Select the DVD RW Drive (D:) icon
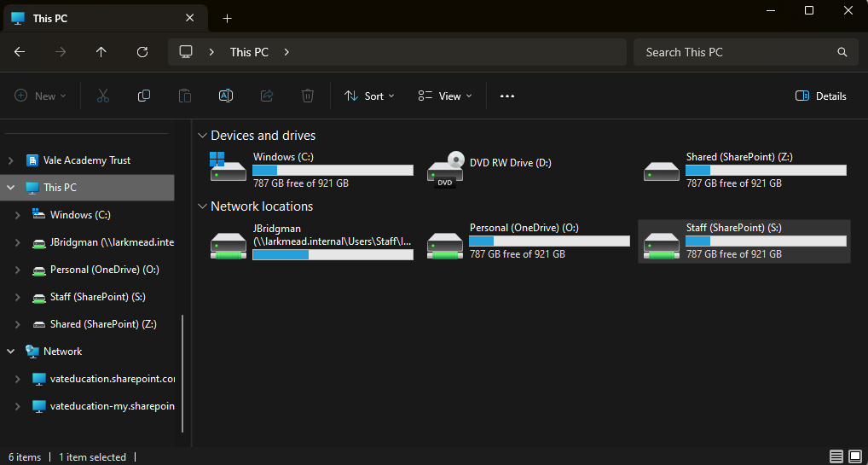Viewport: 868px width, 465px height. [x=445, y=170]
